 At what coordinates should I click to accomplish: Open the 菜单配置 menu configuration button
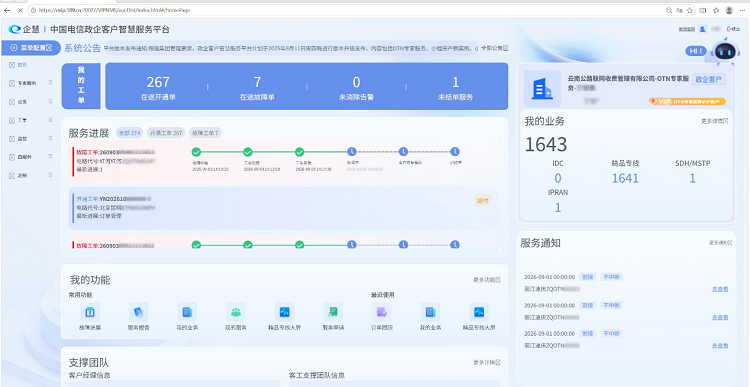pyautogui.click(x=31, y=48)
